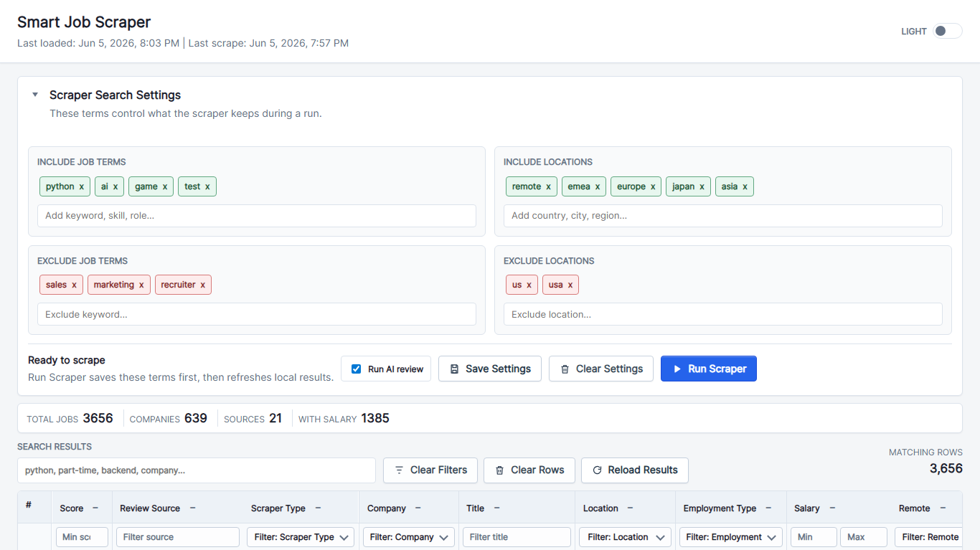Remove the marketing exclude term tag
This screenshot has height=550, width=980.
(x=141, y=285)
